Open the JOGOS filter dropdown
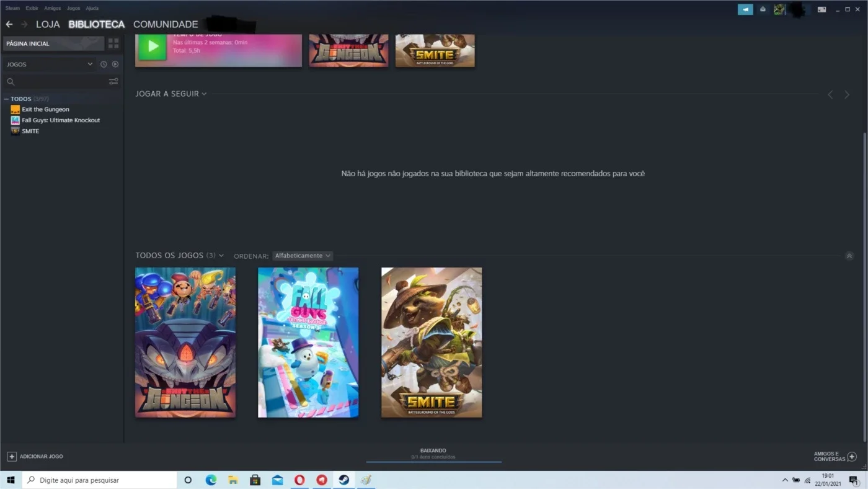The image size is (868, 489). 50,65
